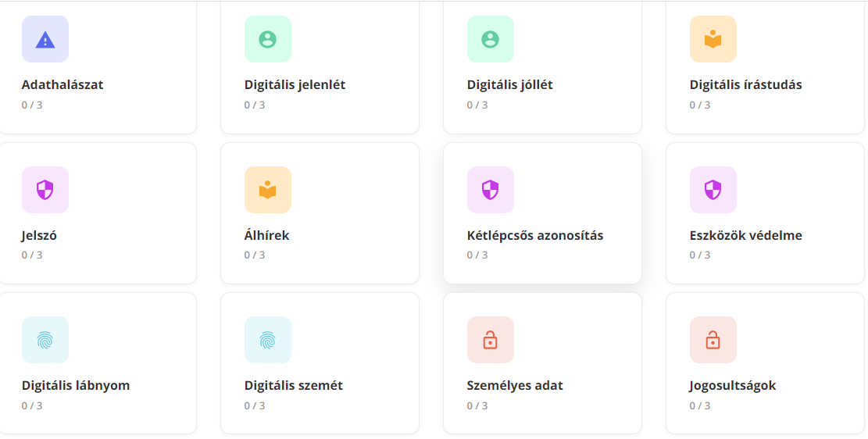This screenshot has width=868, height=439.
Task: Click the Adathalászat warning triangle icon
Action: coord(45,39)
